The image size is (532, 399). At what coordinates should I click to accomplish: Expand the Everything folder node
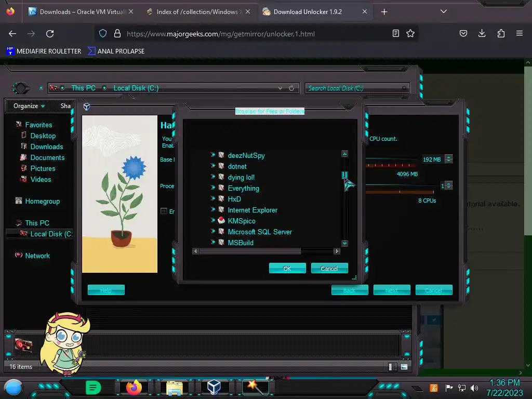pos(212,187)
